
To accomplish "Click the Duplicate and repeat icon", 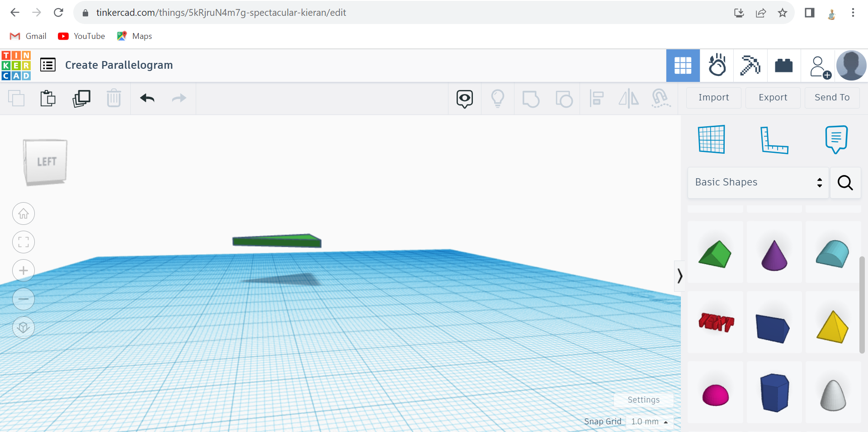I will (81, 98).
